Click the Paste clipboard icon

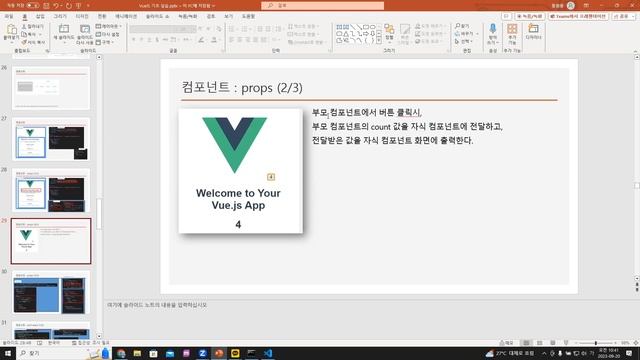[x=11, y=30]
